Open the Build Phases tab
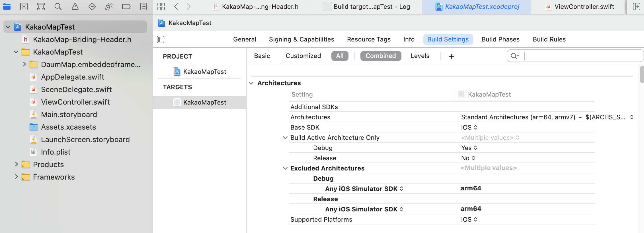The image size is (644, 233). point(501,39)
